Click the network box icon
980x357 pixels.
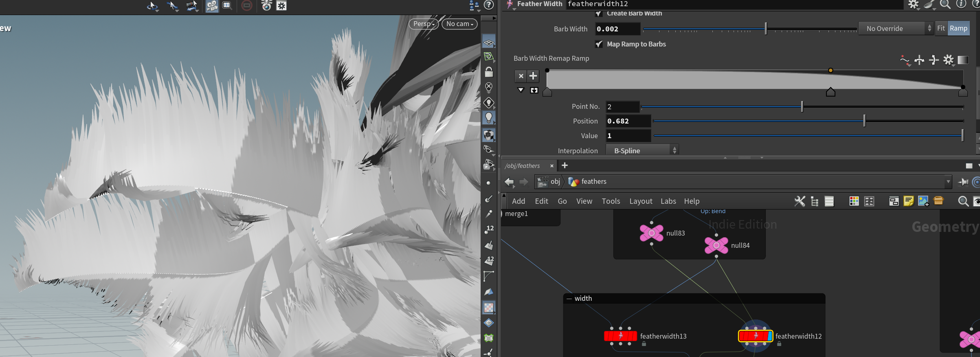(x=894, y=201)
